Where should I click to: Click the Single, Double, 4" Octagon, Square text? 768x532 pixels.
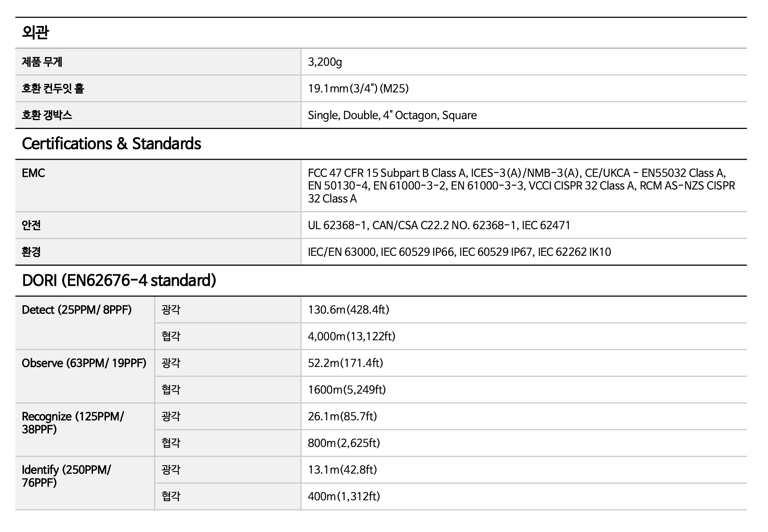click(x=392, y=115)
